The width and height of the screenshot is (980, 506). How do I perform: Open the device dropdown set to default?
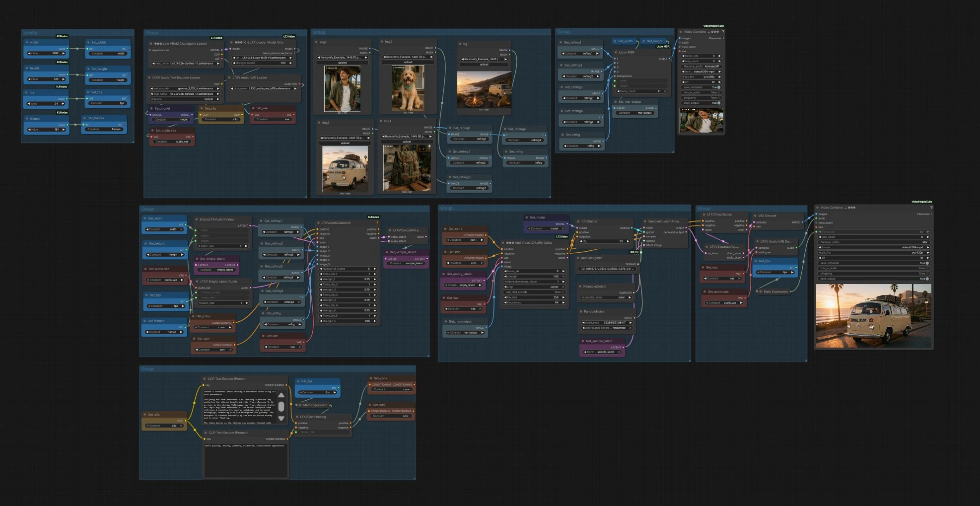pyautogui.click(x=184, y=99)
